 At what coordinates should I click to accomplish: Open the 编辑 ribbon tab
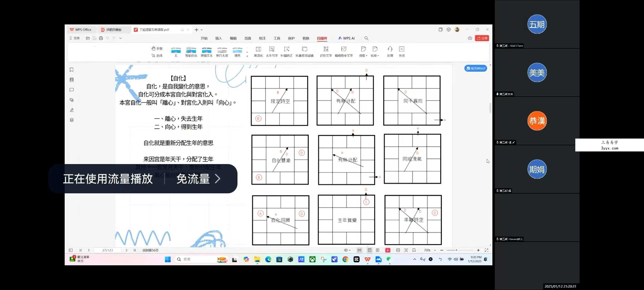click(x=233, y=38)
